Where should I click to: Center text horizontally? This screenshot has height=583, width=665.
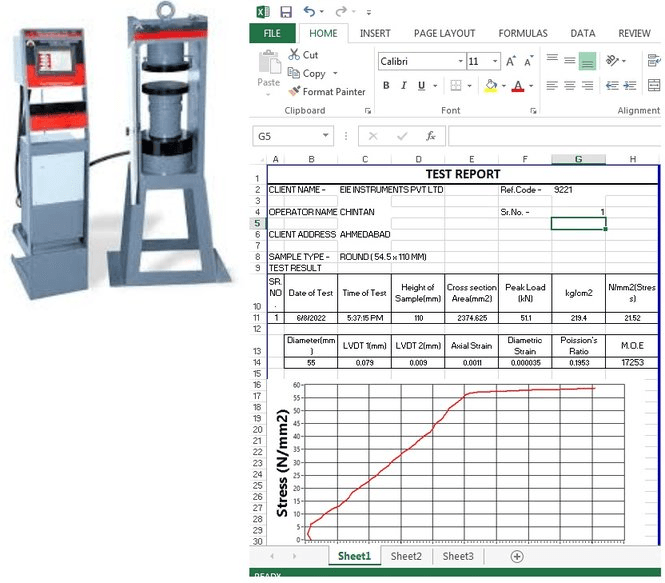[570, 86]
